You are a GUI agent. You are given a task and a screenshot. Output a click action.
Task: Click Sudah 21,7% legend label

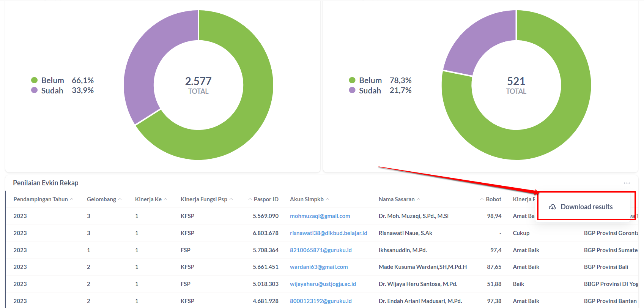coord(385,90)
